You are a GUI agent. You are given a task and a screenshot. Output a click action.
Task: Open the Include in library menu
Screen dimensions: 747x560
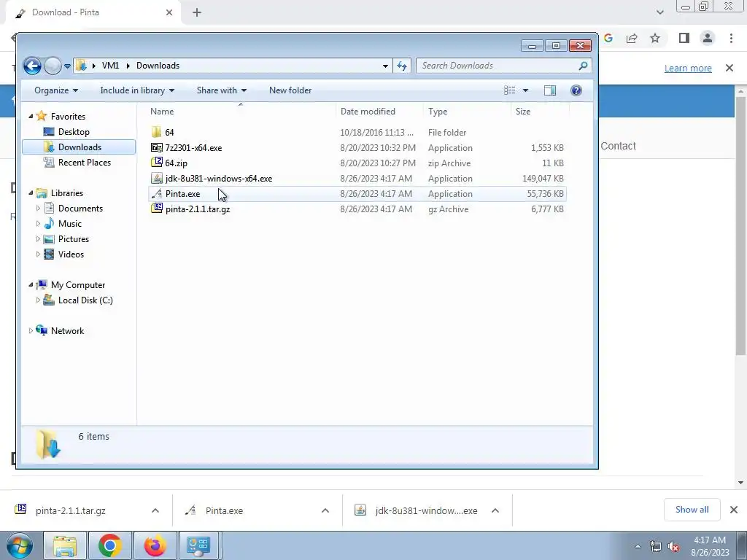click(x=137, y=90)
